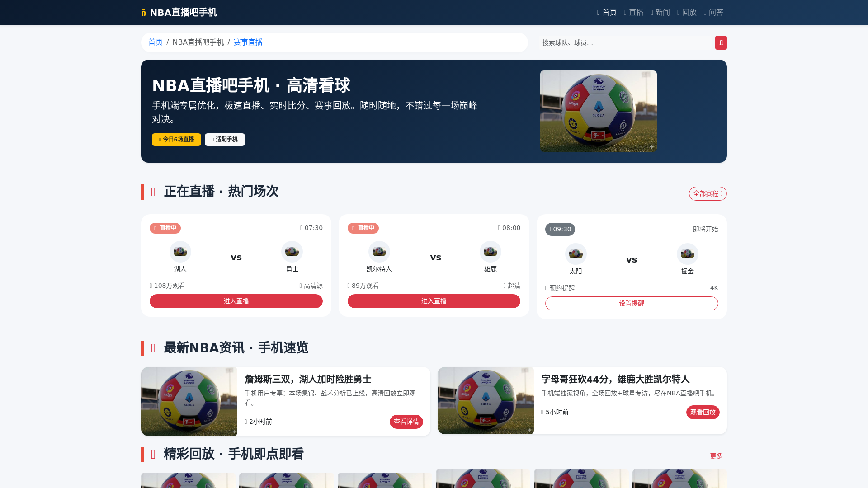This screenshot has width=868, height=488.
Task: Click the 太阳 team logo
Action: [x=576, y=254]
